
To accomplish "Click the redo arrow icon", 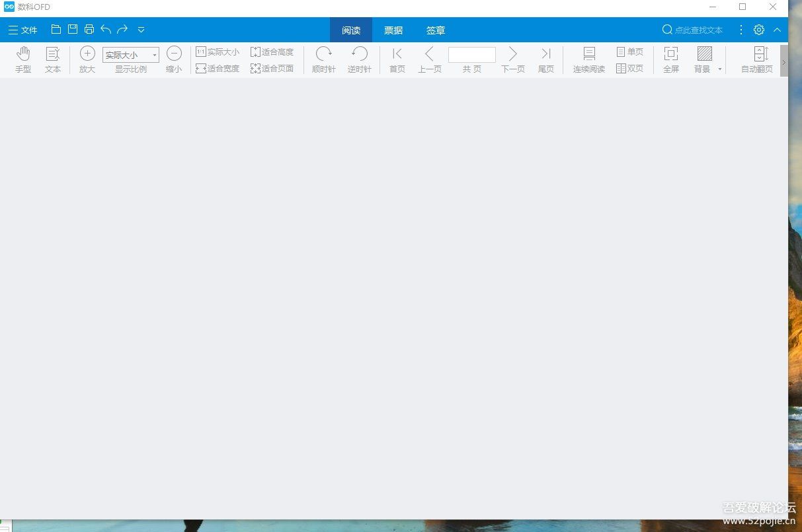I will [x=122, y=30].
